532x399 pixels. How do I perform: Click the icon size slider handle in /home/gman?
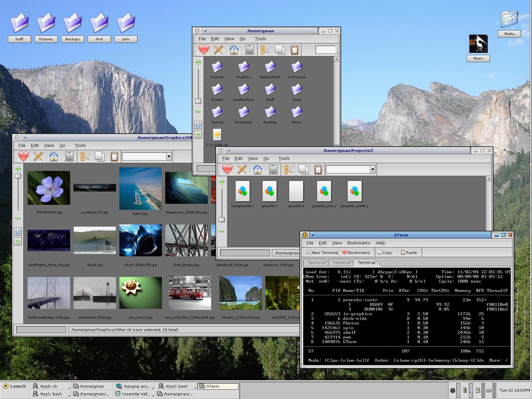pyautogui.click(x=198, y=101)
